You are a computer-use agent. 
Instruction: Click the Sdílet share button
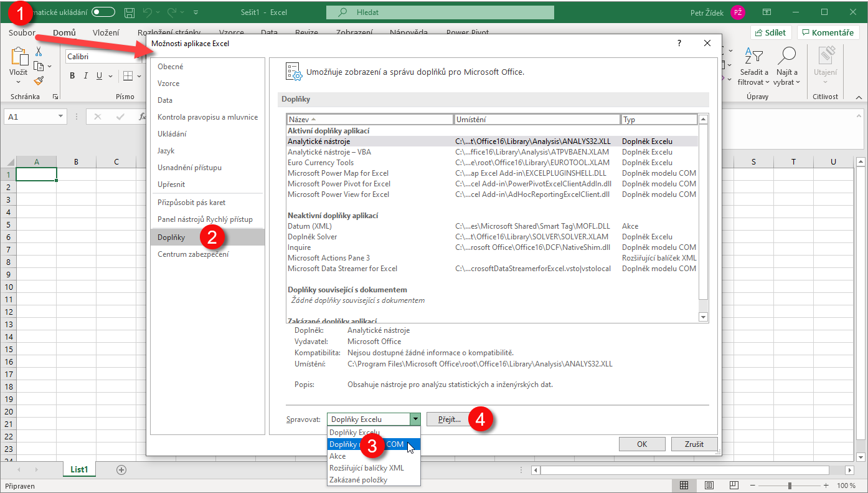click(x=771, y=32)
